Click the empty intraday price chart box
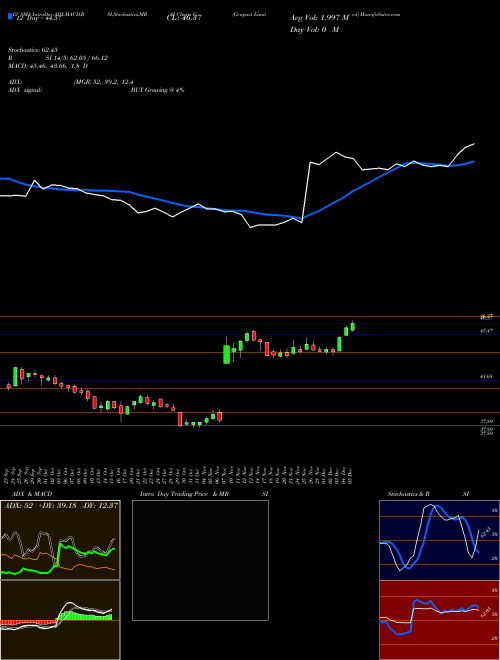Screen dimensions: 500x660 [x=200, y=560]
